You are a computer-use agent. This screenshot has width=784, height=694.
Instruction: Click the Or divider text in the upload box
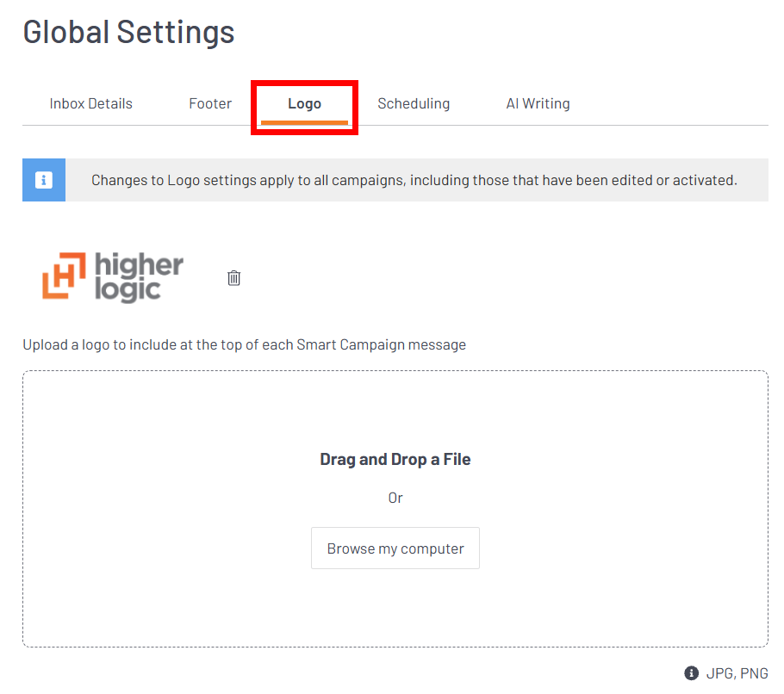coord(395,498)
